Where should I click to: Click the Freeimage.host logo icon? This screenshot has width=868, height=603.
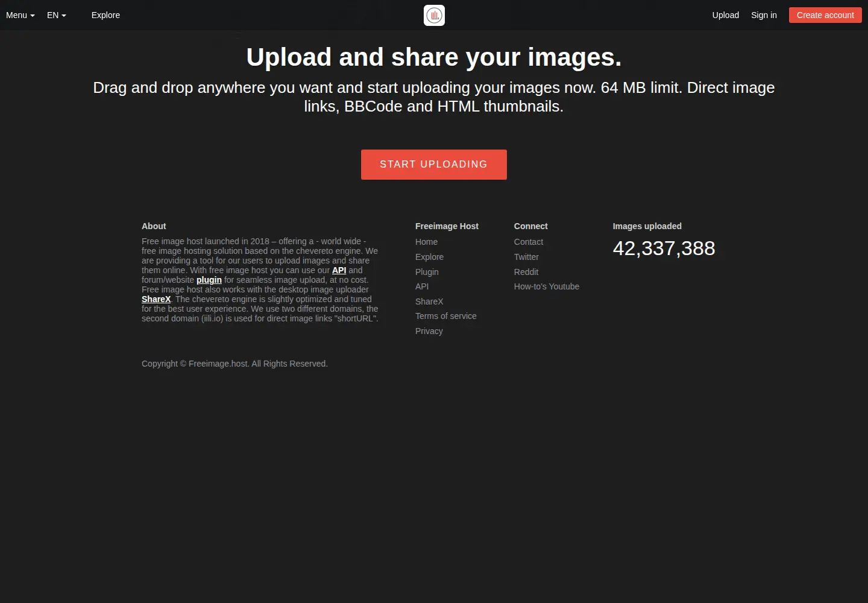(434, 15)
